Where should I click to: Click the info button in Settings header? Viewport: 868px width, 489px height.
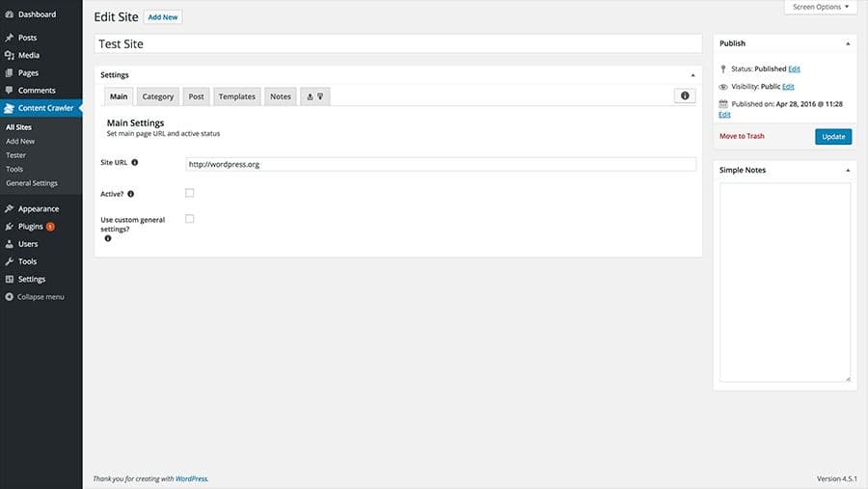coord(685,95)
